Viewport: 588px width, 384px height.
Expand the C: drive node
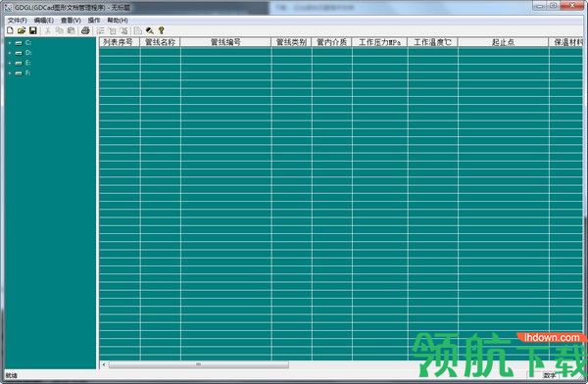(x=10, y=43)
